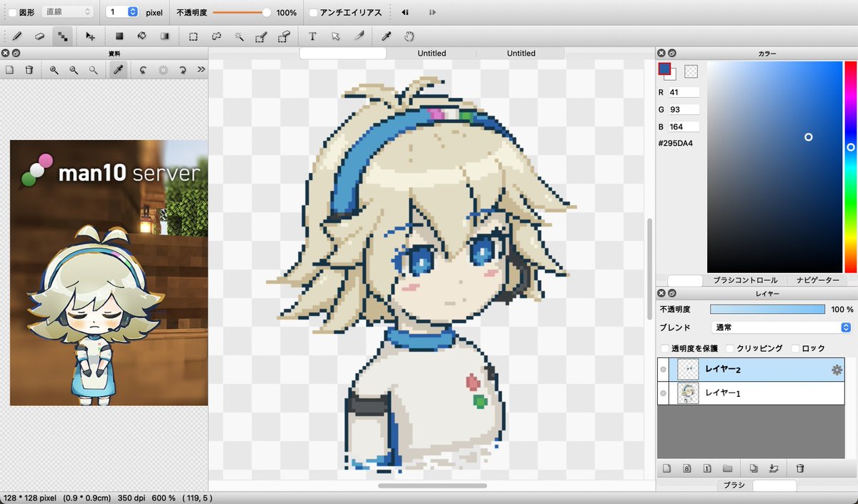Viewport: 858px width, 504px height.
Task: Switch to the third Untitled tab
Action: tap(521, 53)
